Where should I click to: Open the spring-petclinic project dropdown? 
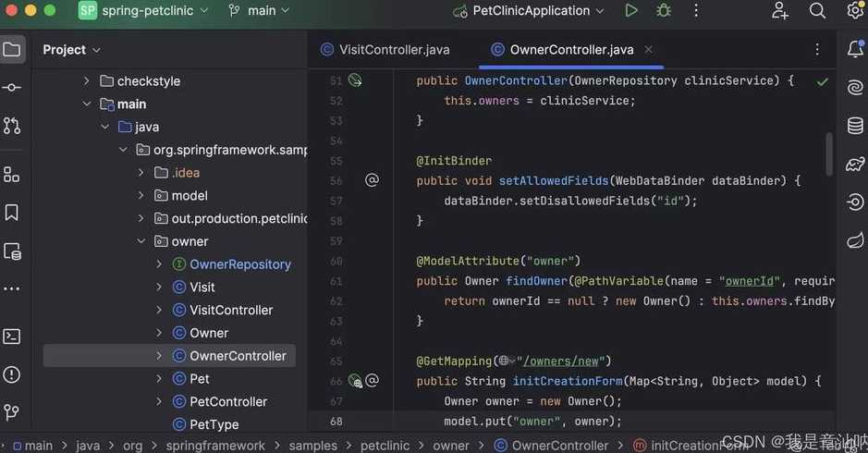pyautogui.click(x=144, y=10)
